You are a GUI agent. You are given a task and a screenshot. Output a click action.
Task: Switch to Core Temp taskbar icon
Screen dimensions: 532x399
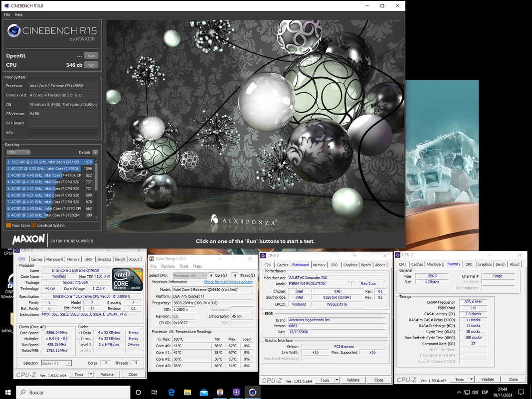[x=220, y=392]
